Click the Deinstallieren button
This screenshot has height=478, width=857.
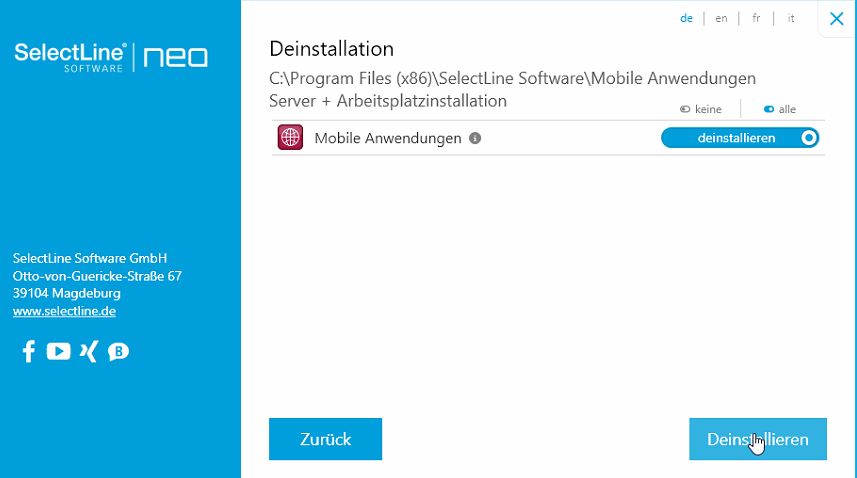758,439
